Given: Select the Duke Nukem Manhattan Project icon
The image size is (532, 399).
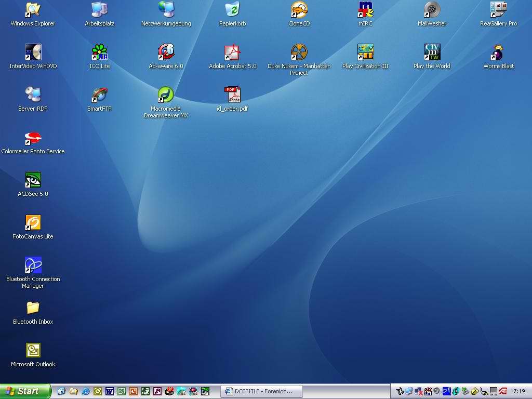Looking at the screenshot, I should (299, 52).
